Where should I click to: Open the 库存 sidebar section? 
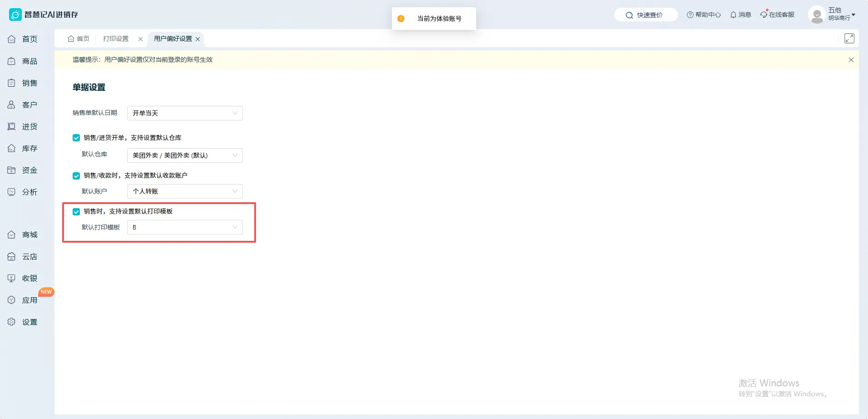[x=23, y=148]
